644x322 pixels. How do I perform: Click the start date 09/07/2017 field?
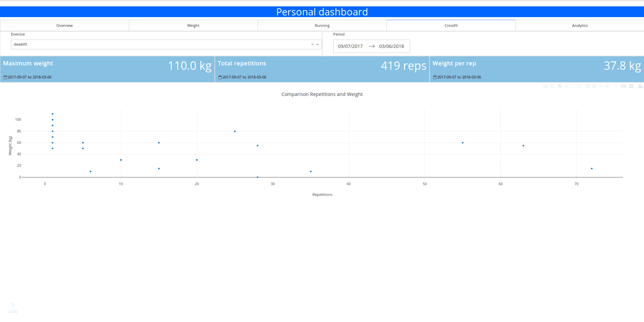pos(350,46)
